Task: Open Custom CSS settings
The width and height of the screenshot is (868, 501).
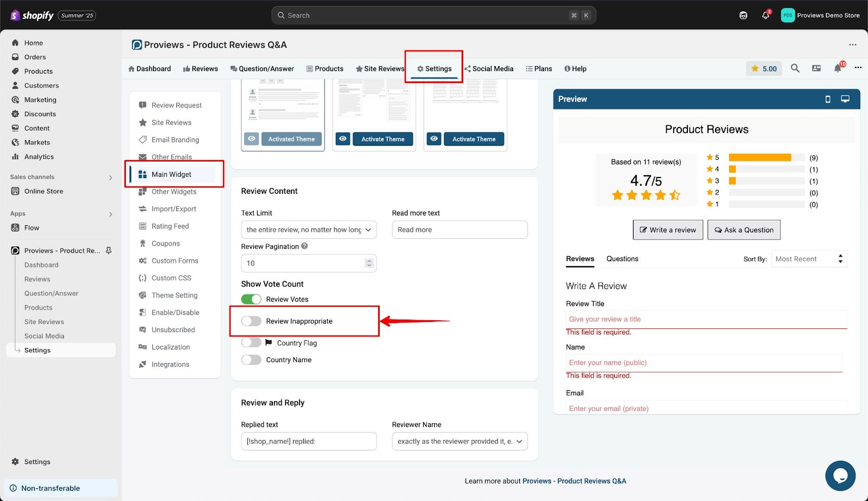Action: click(171, 278)
